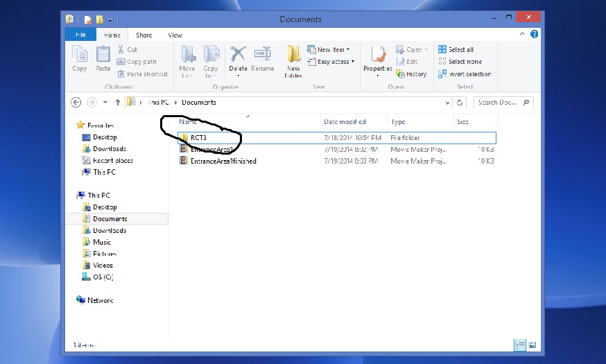The width and height of the screenshot is (606, 364).
Task: Switch to large icons view in status bar
Action: 532,345
